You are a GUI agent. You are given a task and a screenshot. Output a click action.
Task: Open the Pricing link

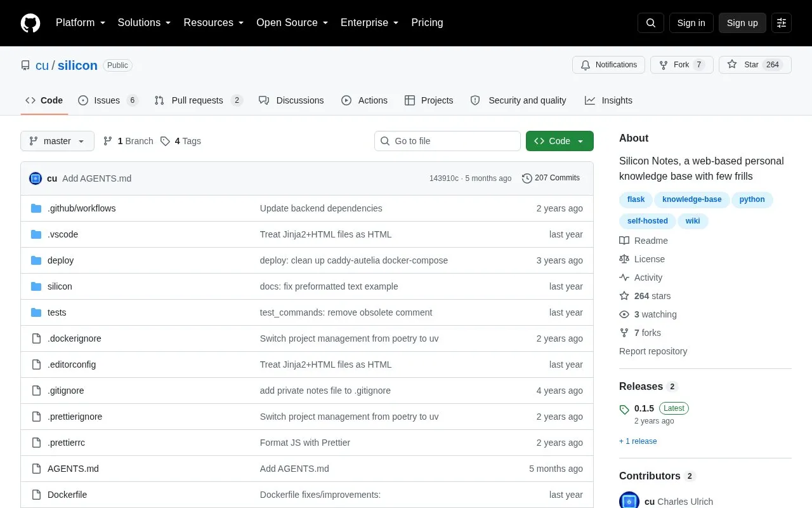[427, 23]
